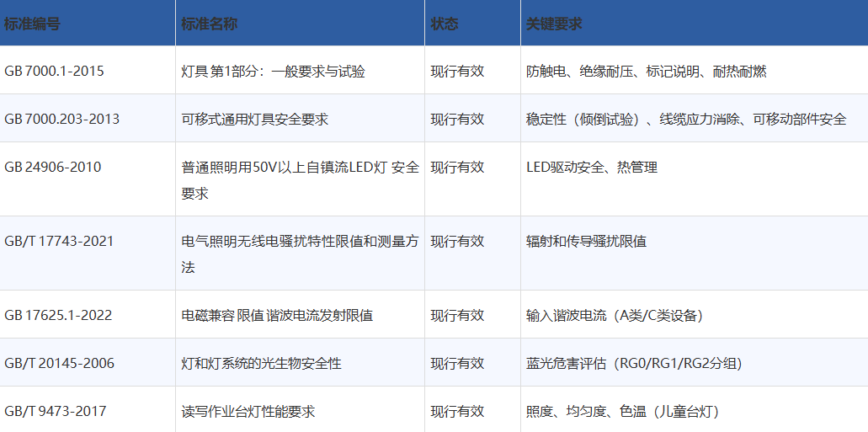
Task: Click 照度、均匀度、色温（儿童台灯）cell
Action: 695,410
